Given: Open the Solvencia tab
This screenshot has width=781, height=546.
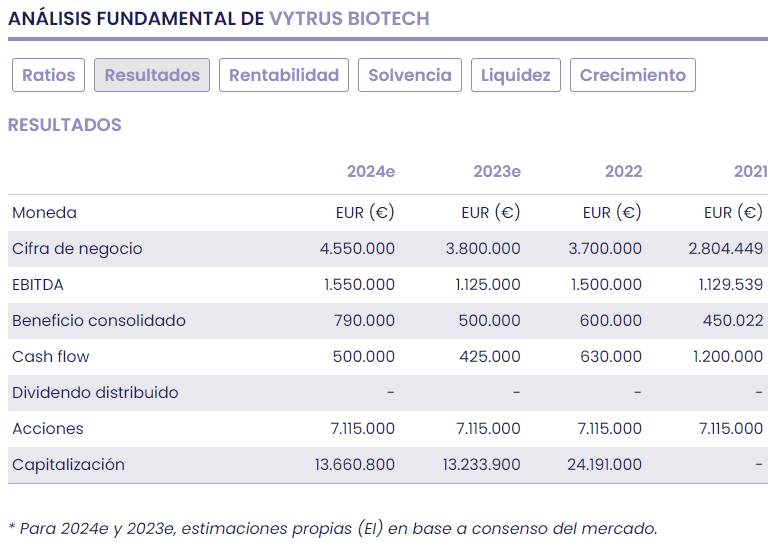Looking at the screenshot, I should (x=410, y=75).
